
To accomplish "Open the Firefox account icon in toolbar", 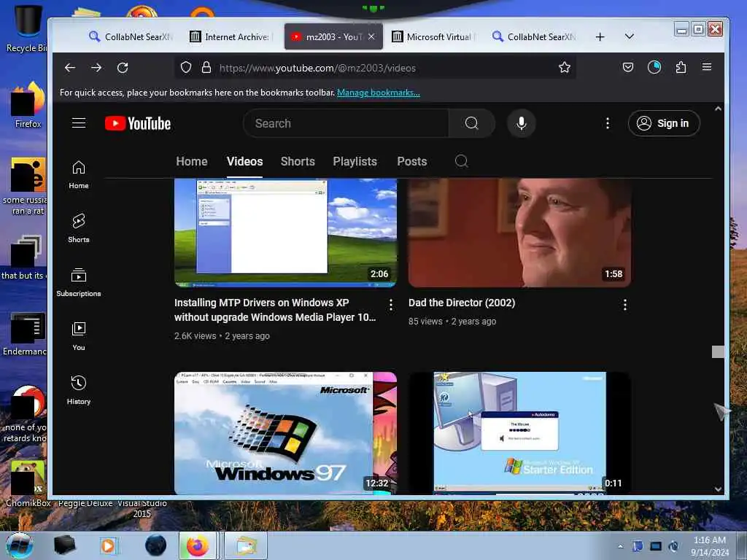I will pyautogui.click(x=654, y=68).
